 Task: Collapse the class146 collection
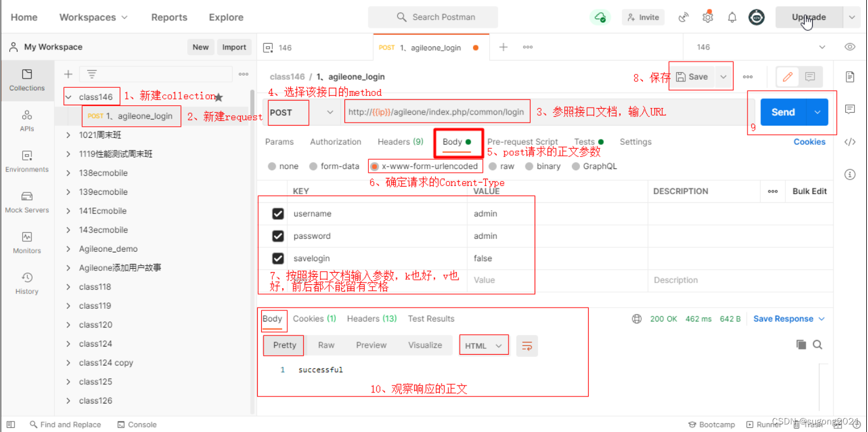(x=69, y=97)
